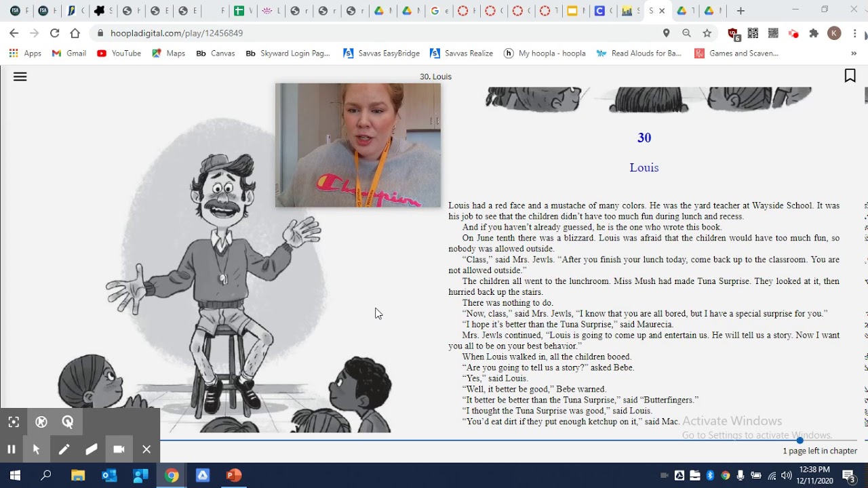The height and width of the screenshot is (488, 868).
Task: Click the reading progress slider handle
Action: 800,441
